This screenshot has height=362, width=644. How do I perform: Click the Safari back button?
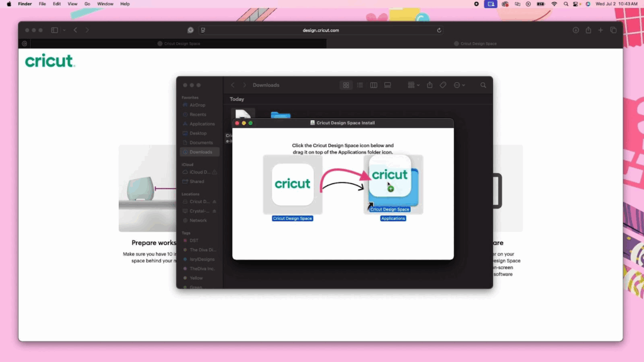coord(75,30)
